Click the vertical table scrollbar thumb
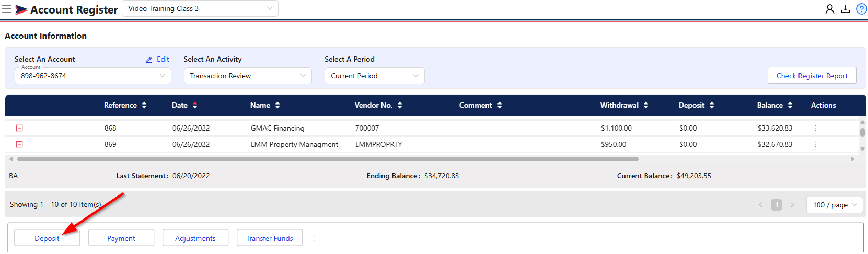This screenshot has height=254, width=868. 862,133
